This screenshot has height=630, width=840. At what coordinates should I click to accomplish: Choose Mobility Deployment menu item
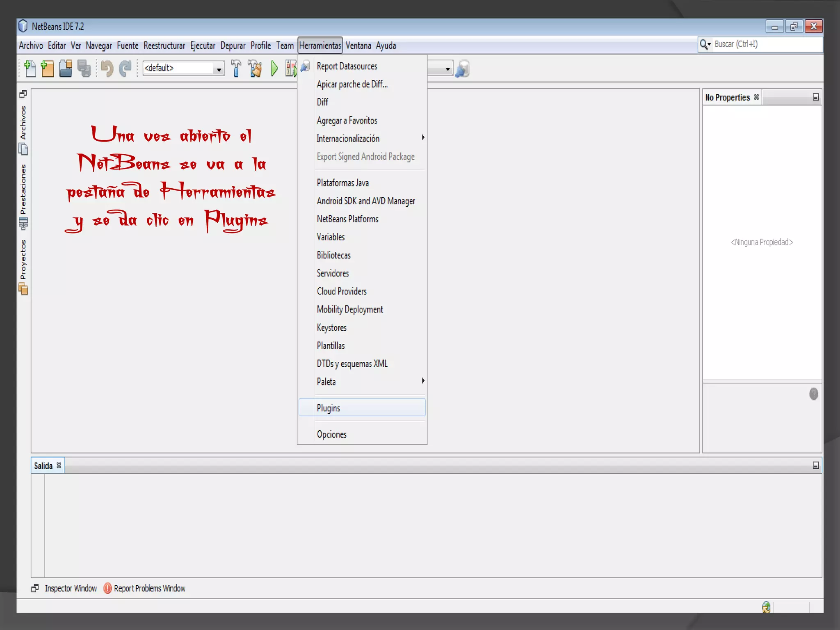click(362, 309)
